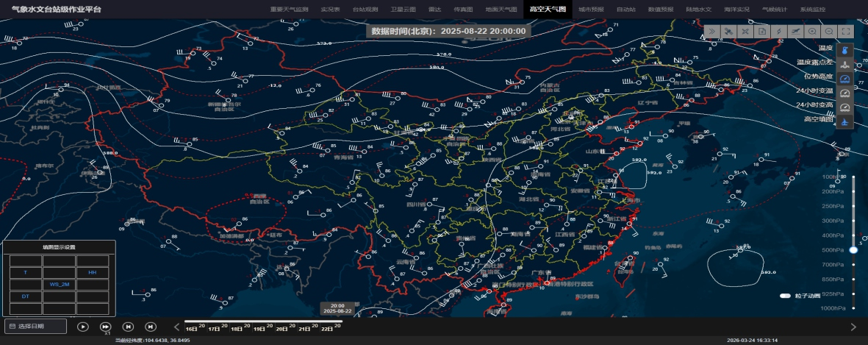
Task: Click the 气象水文台站级作业平台 title
Action: [x=57, y=10]
